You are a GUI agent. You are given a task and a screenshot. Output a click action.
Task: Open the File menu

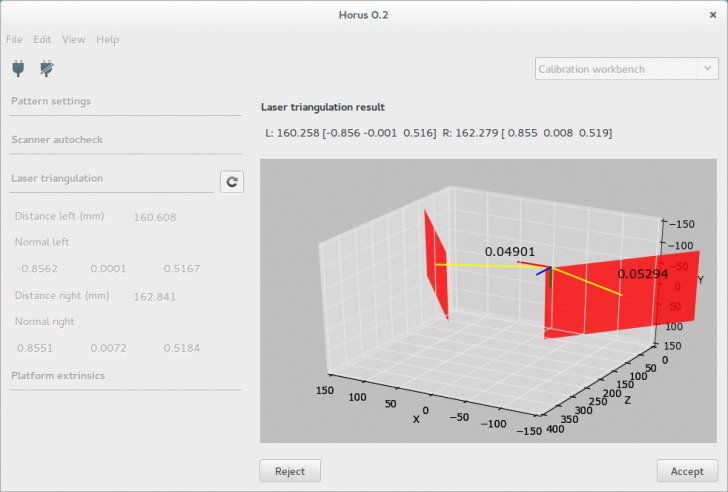14,39
